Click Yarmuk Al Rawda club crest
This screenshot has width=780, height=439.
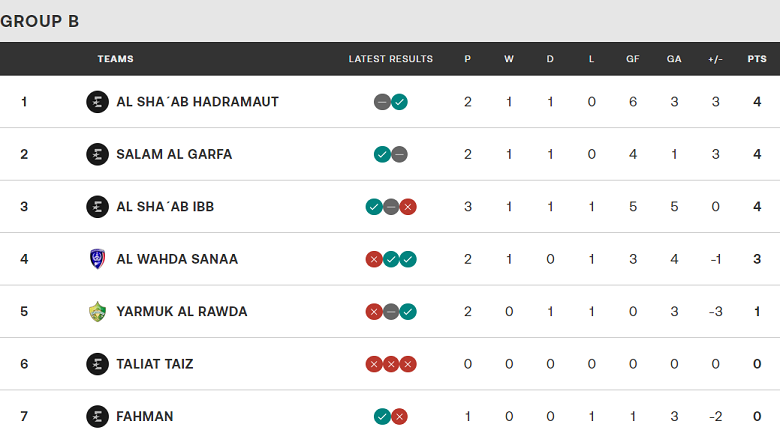click(97, 311)
